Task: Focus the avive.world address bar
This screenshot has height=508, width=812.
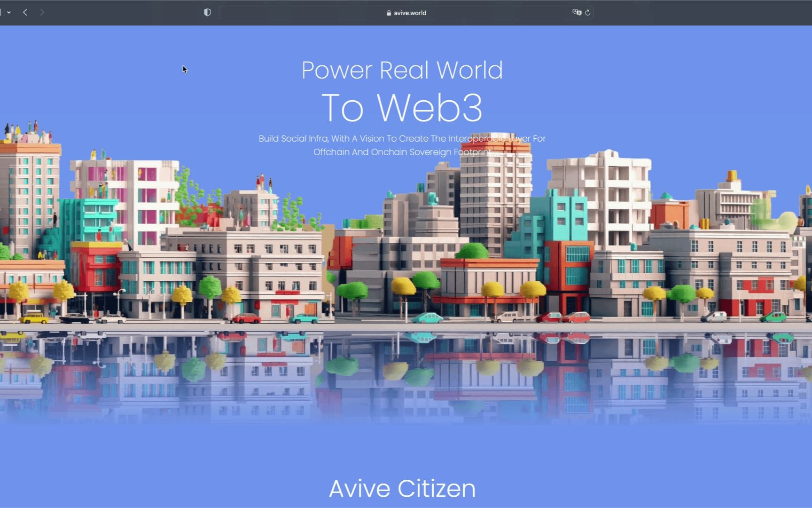Action: click(x=406, y=13)
